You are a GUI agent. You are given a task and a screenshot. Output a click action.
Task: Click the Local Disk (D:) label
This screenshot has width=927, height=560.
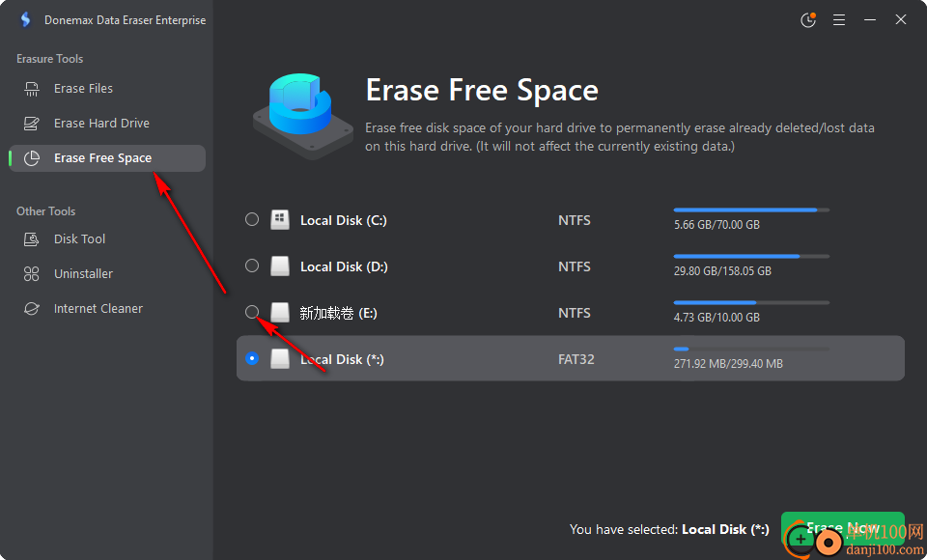344,266
